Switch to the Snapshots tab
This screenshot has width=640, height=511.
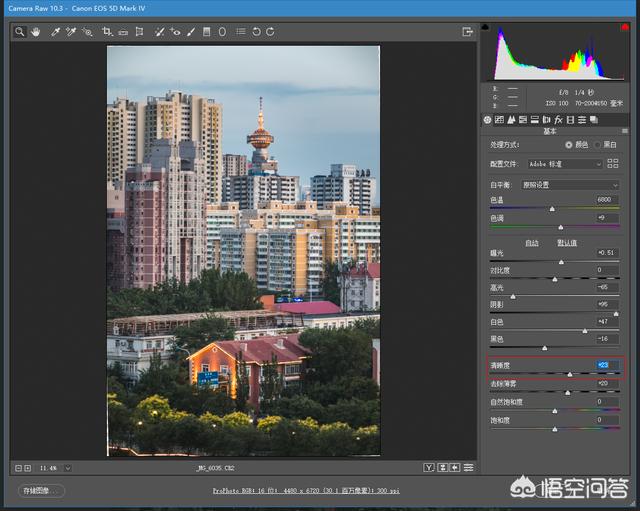point(594,120)
